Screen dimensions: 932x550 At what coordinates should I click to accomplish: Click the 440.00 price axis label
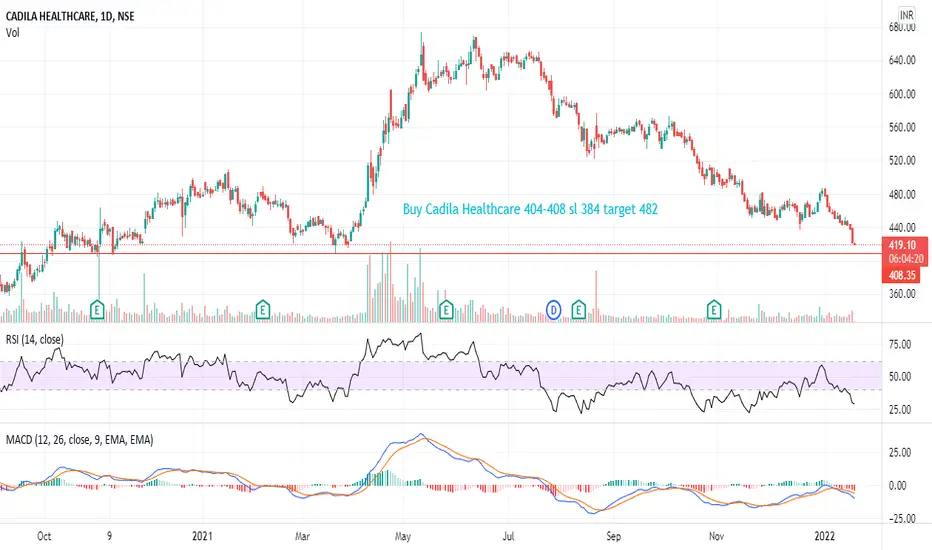click(902, 228)
